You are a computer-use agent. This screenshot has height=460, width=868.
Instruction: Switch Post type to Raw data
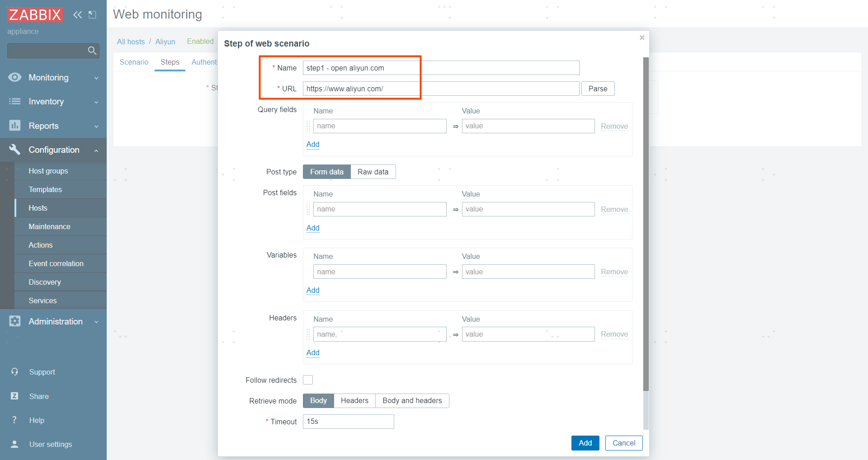pos(373,172)
